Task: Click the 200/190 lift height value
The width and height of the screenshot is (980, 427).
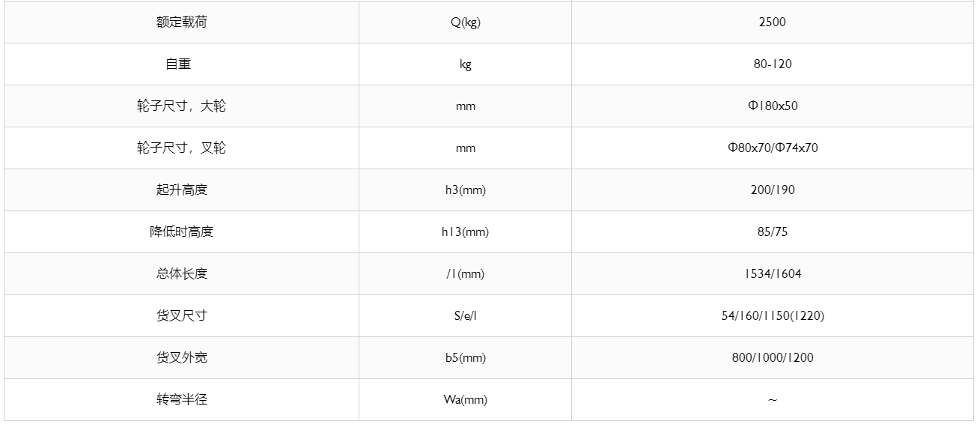Action: tap(773, 190)
